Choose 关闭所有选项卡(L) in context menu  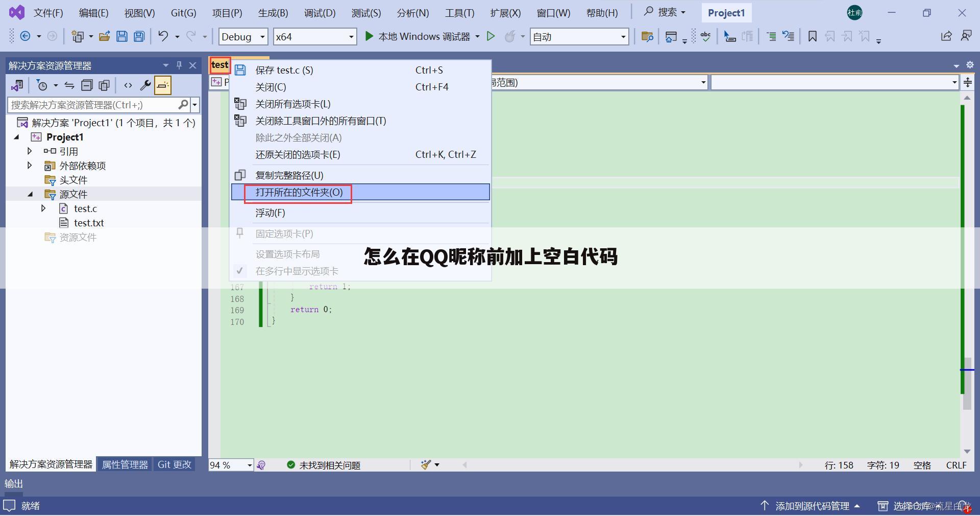[360, 104]
